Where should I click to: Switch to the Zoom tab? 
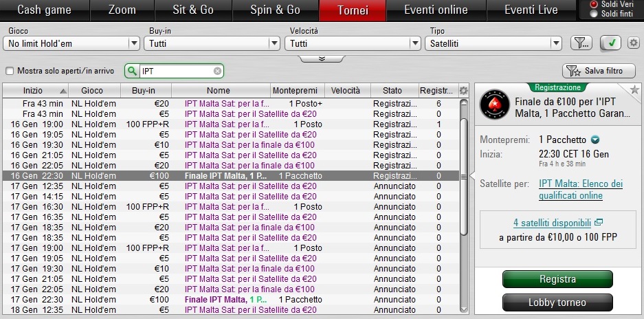coord(122,10)
